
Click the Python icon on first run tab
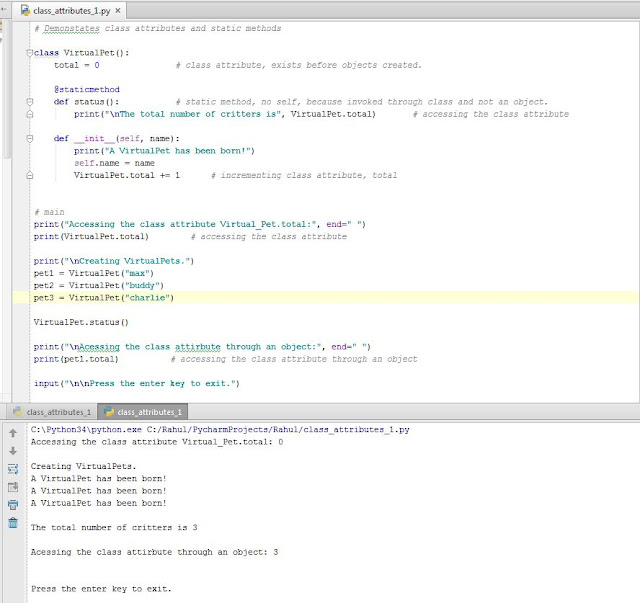click(x=18, y=412)
